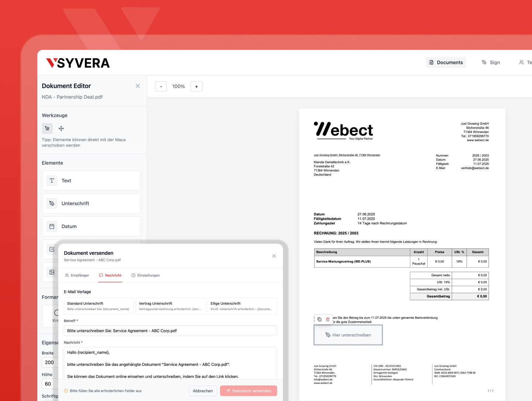Click the checkbox element icon in Elemente
This screenshot has height=401, width=532.
(52, 249)
